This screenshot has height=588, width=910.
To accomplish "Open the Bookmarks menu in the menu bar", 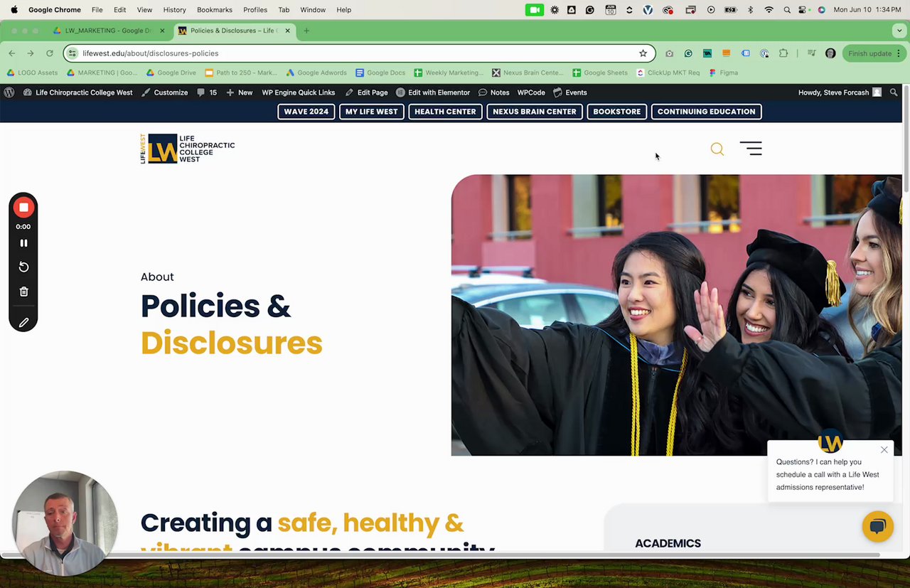I will (215, 10).
